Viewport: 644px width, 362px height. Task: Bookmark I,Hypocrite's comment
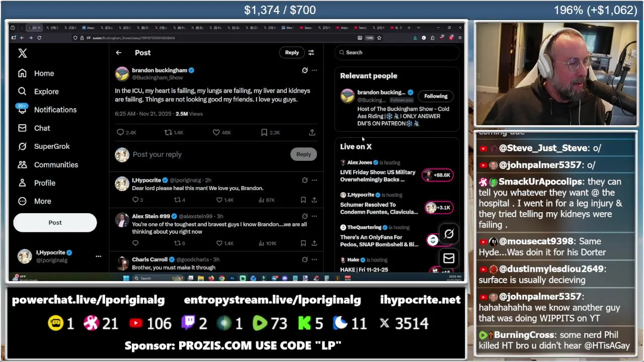point(303,200)
